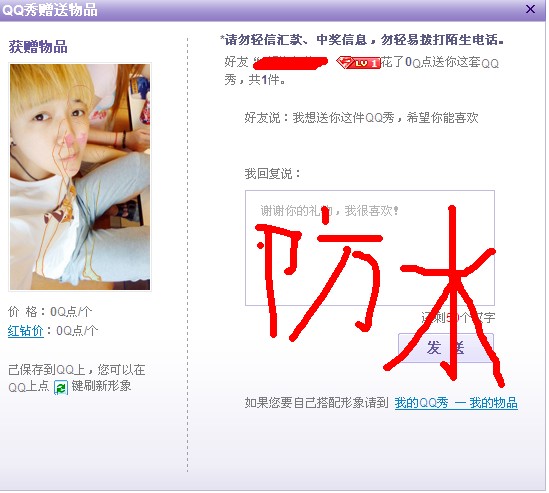Open the gifted QQ show avatar thumbnail

tap(80, 177)
